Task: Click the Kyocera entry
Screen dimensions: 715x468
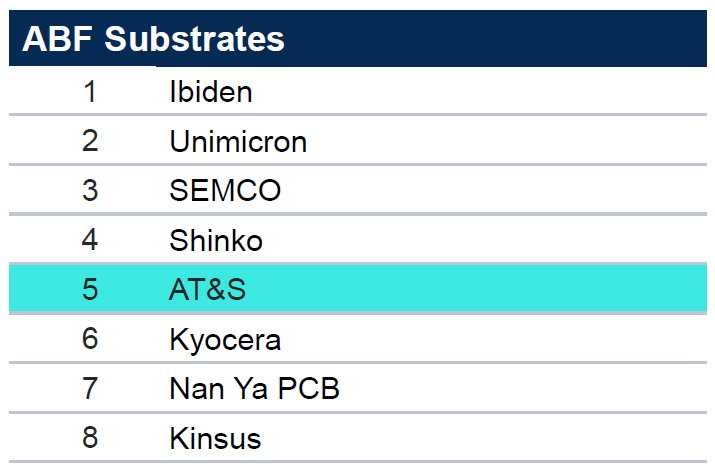Action: 225,340
